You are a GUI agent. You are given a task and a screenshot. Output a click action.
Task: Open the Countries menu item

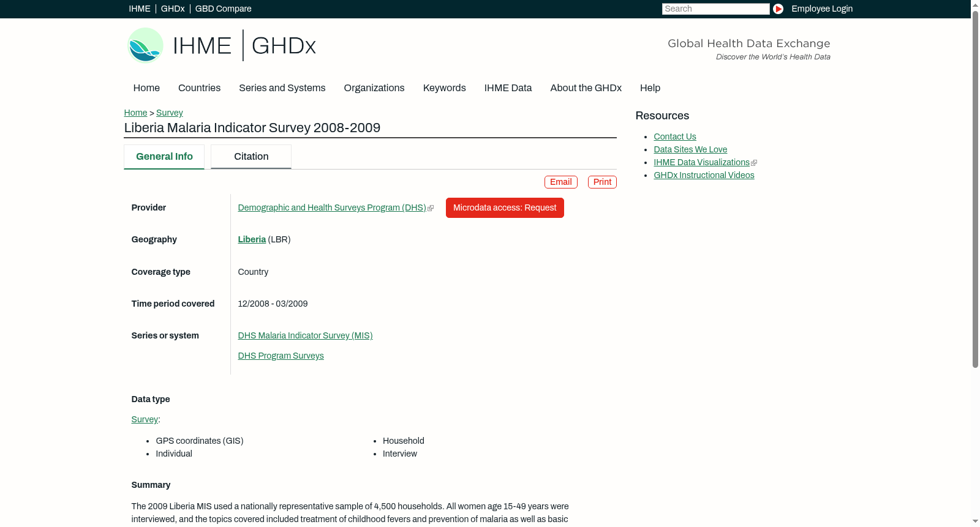199,88
